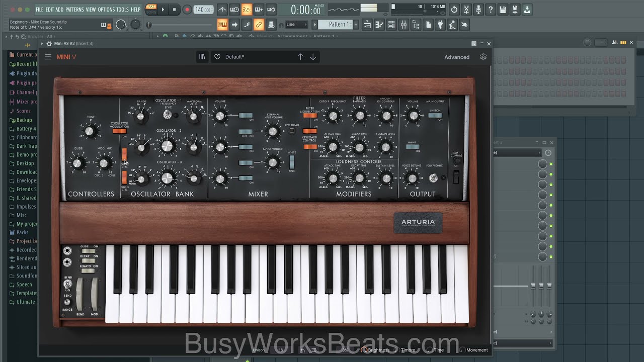The width and height of the screenshot is (644, 362).
Task: Click the pitch Bend wheel on the keyboard
Action: (80, 293)
